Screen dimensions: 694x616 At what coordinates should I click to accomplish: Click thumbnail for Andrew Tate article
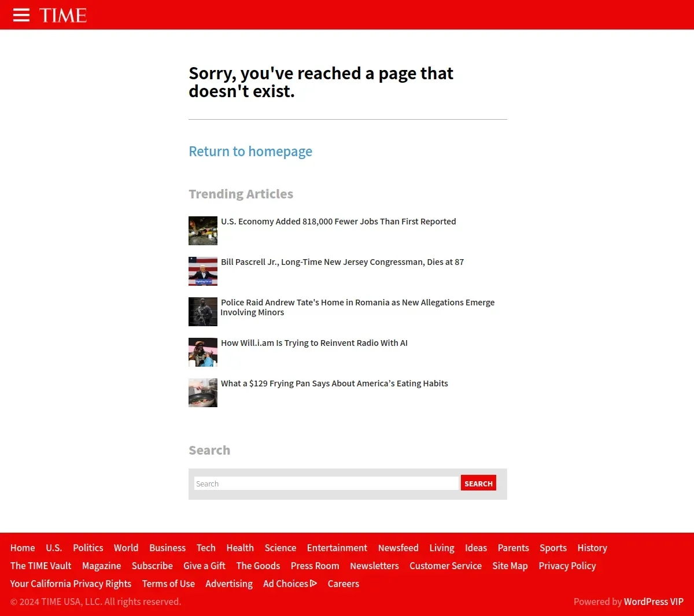[203, 312]
